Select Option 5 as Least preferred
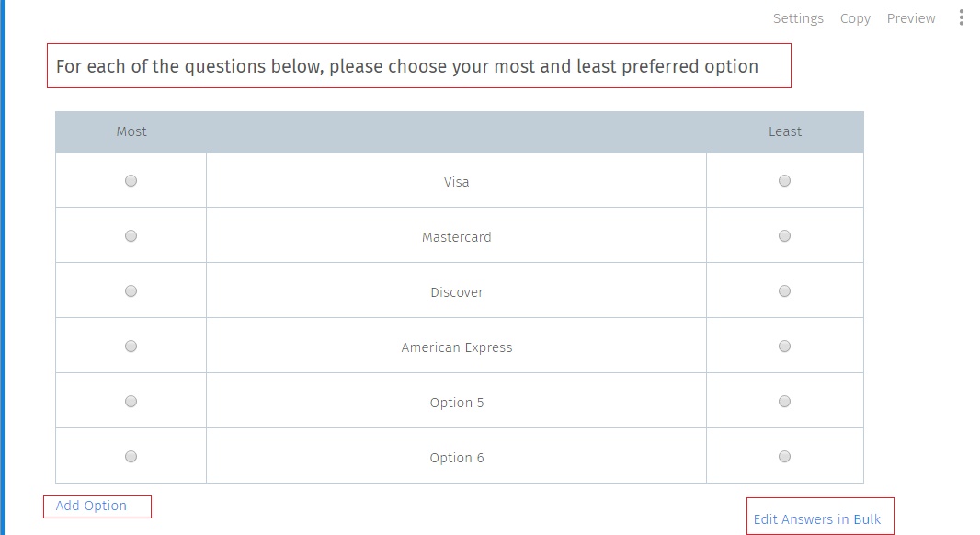This screenshot has height=535, width=980. pyautogui.click(x=784, y=401)
